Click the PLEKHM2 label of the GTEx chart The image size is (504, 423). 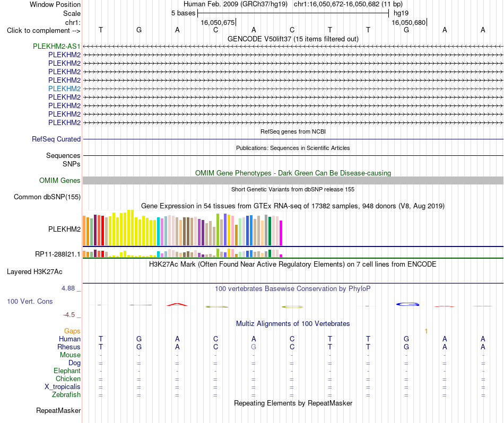pos(64,230)
